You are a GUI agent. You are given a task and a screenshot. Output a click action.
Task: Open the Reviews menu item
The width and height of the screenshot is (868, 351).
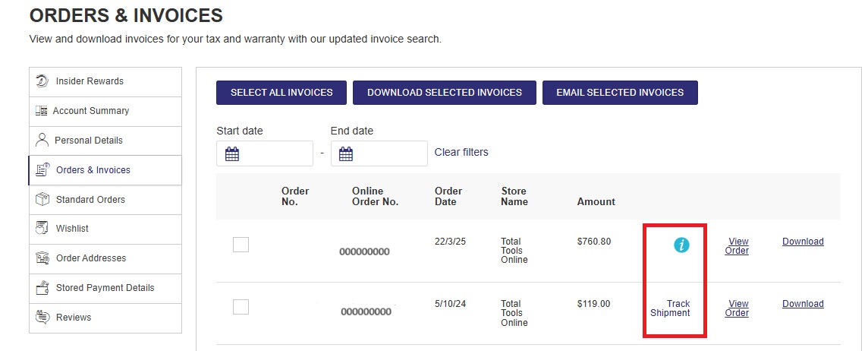coord(105,318)
